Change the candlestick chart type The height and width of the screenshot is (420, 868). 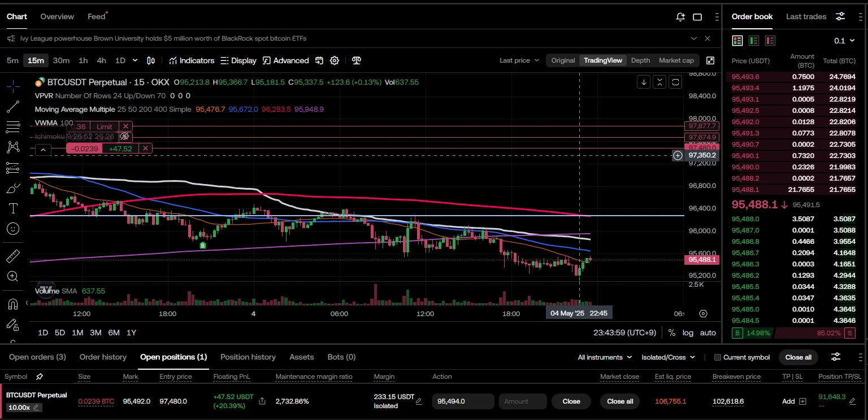(151, 60)
